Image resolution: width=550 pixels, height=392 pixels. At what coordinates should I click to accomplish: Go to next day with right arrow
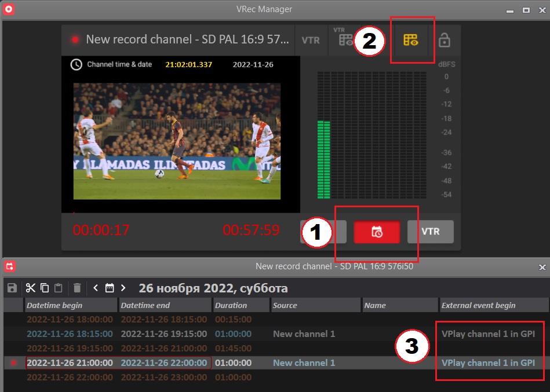(123, 288)
